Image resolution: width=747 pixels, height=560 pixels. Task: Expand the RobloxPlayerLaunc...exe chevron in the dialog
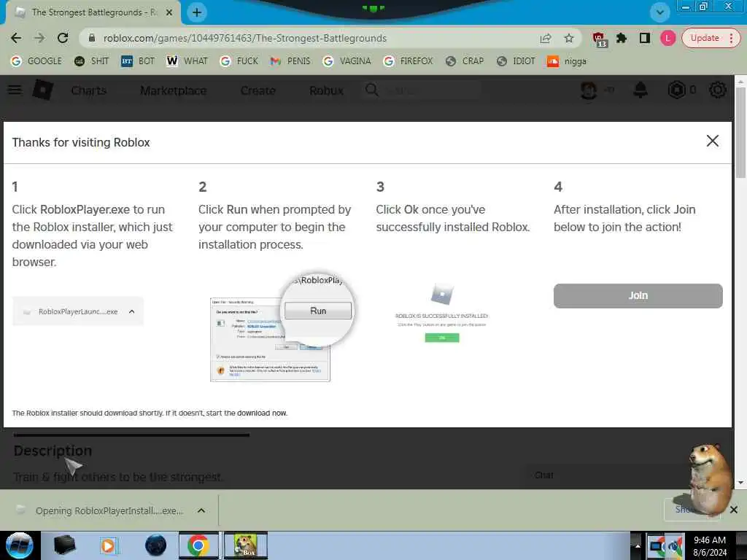pyautogui.click(x=132, y=311)
